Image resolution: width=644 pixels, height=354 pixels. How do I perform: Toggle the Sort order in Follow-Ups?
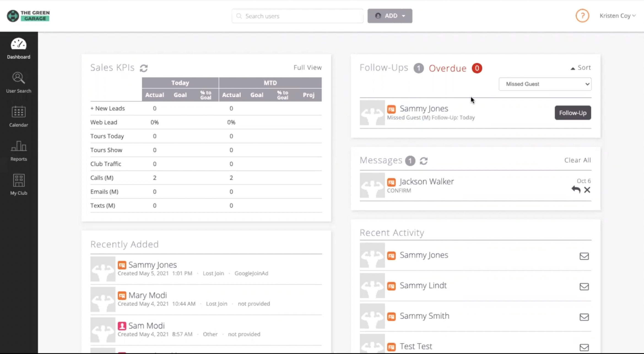pos(580,67)
